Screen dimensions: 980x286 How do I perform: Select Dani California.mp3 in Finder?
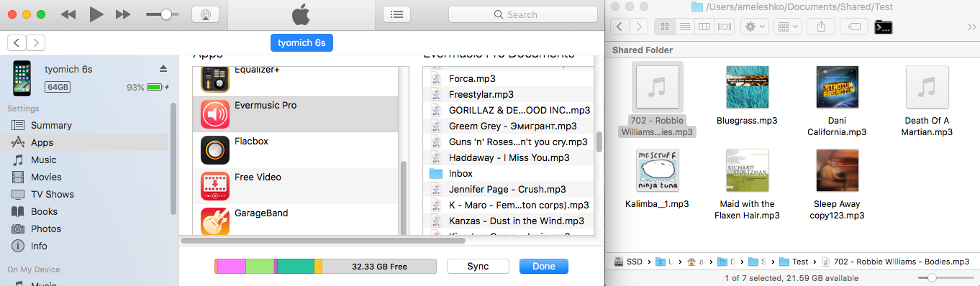click(837, 101)
